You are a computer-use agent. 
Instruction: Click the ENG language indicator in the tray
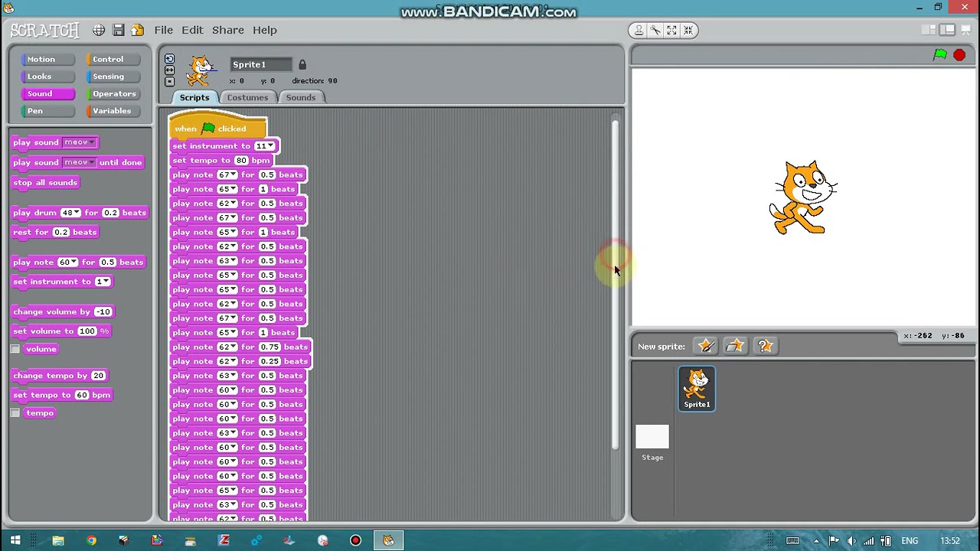tap(910, 541)
